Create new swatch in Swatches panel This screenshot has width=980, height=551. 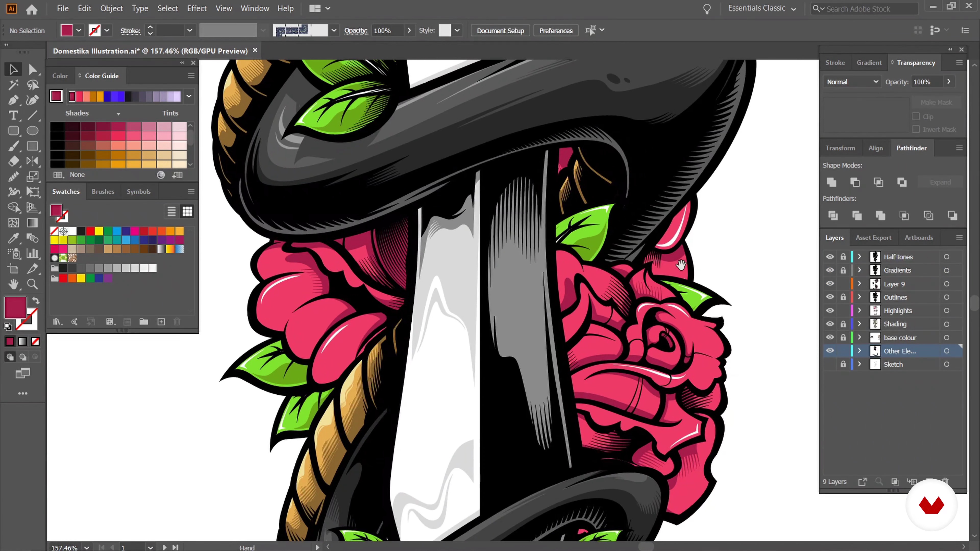[x=161, y=322]
